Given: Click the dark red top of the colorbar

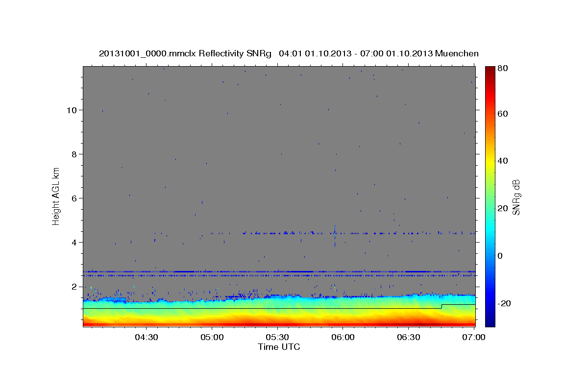Looking at the screenshot, I should [490, 71].
